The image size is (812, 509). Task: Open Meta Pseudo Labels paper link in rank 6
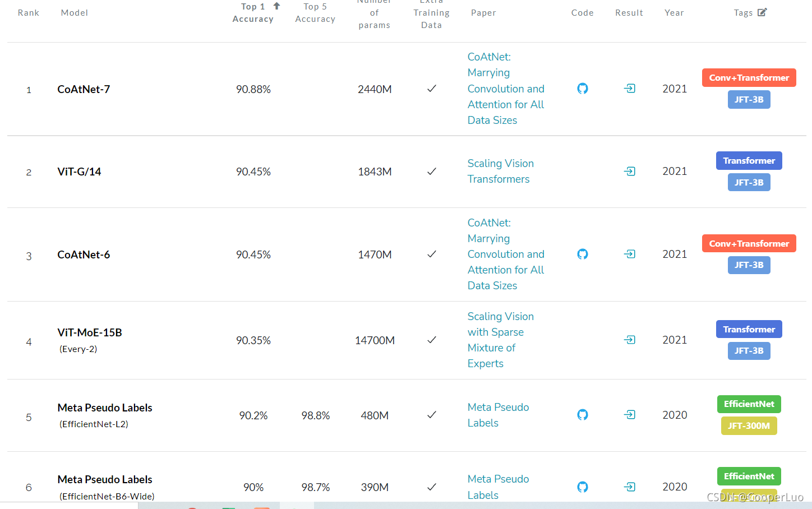point(499,487)
